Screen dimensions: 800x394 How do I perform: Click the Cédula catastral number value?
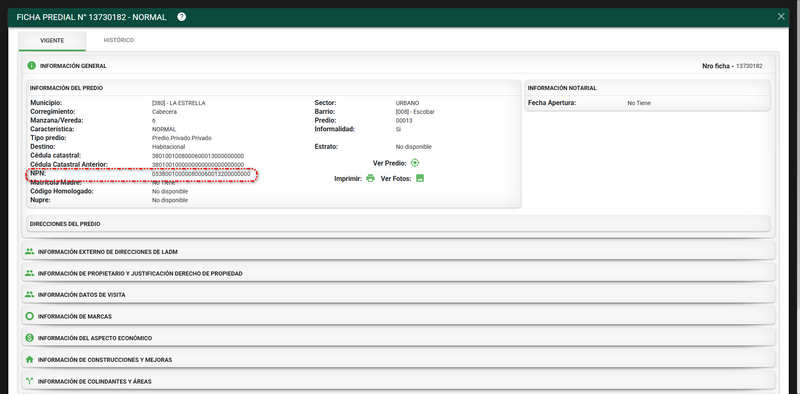point(198,156)
